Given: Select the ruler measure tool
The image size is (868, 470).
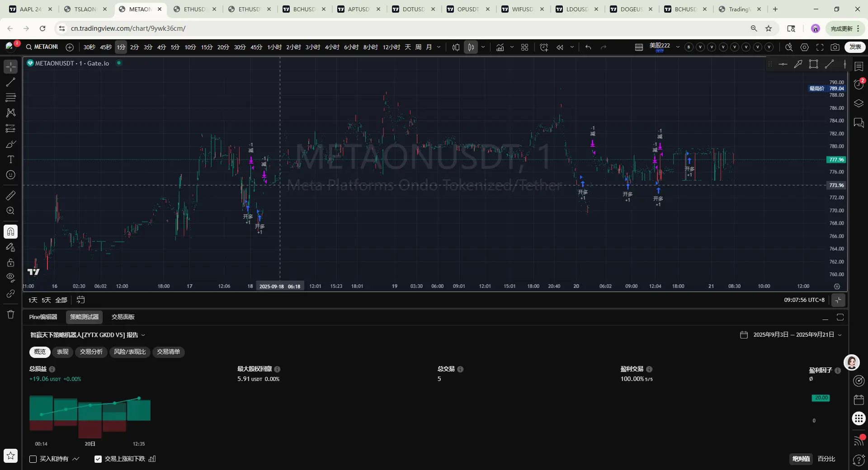Looking at the screenshot, I should pos(11,195).
